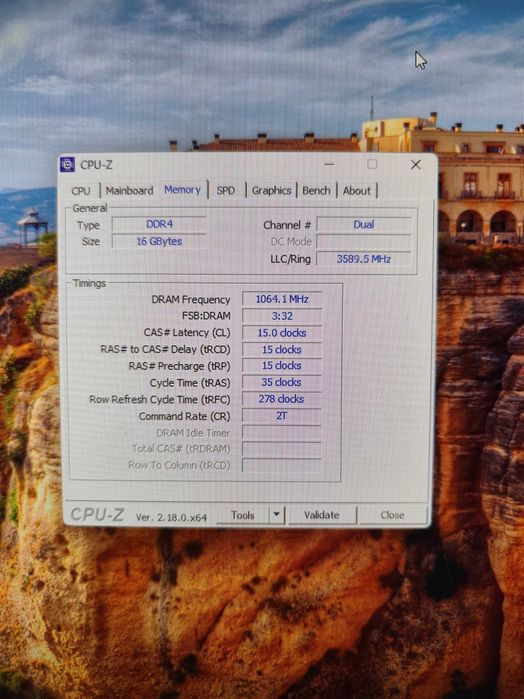This screenshot has width=524, height=699.
Task: Open the Bench tab
Action: [x=316, y=191]
